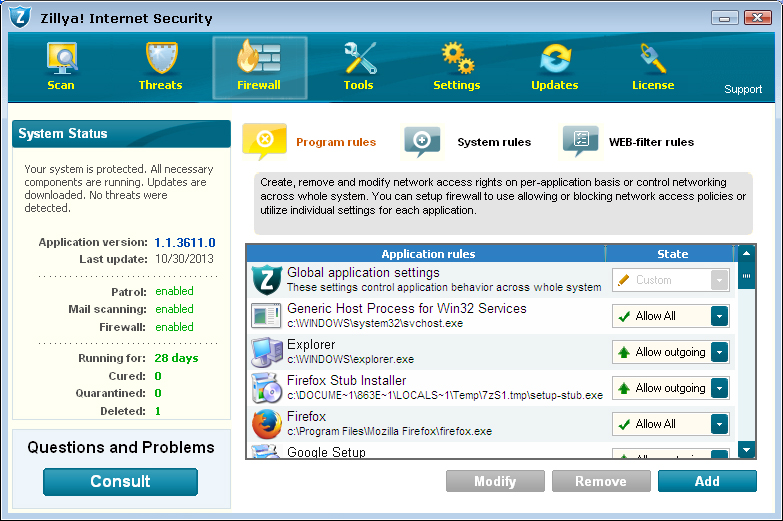The image size is (783, 521).
Task: Open State dropdown for Global application settings
Action: click(719, 280)
